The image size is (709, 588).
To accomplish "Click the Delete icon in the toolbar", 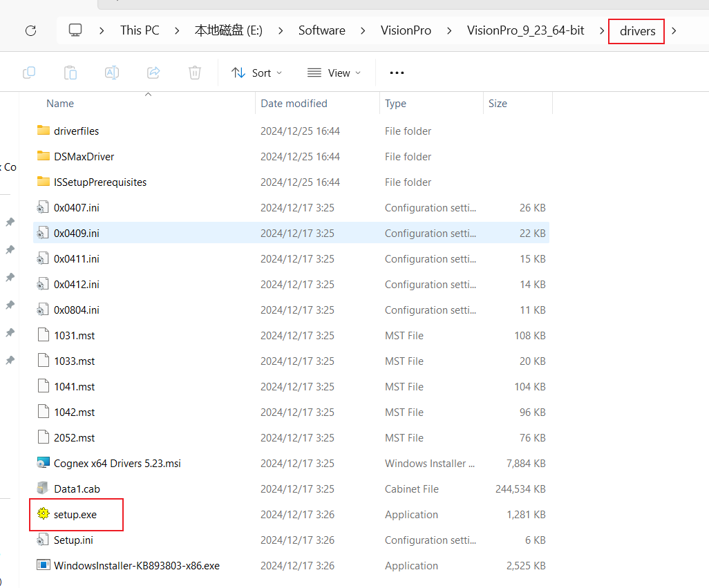I will (x=195, y=73).
